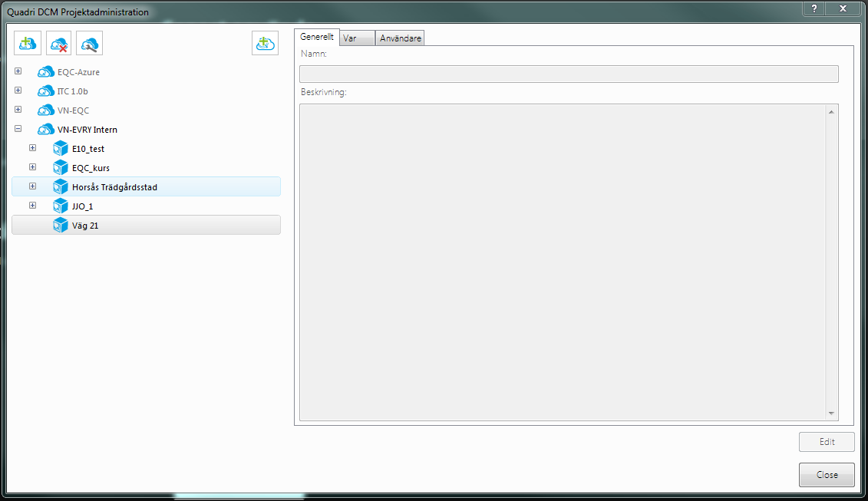Select the EQC-Azure tree label
The image size is (868, 501).
[78, 72]
